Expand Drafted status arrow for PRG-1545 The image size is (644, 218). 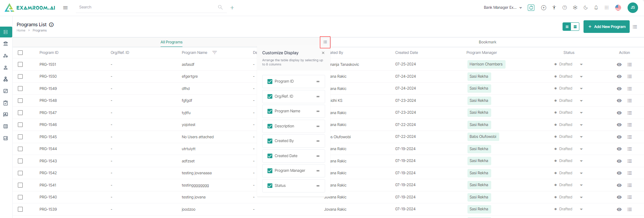pos(581,137)
